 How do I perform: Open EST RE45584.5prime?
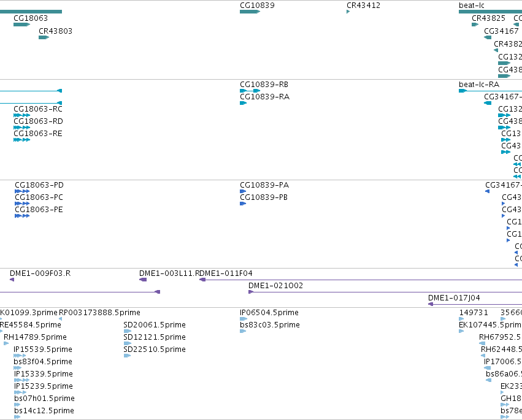pos(30,325)
